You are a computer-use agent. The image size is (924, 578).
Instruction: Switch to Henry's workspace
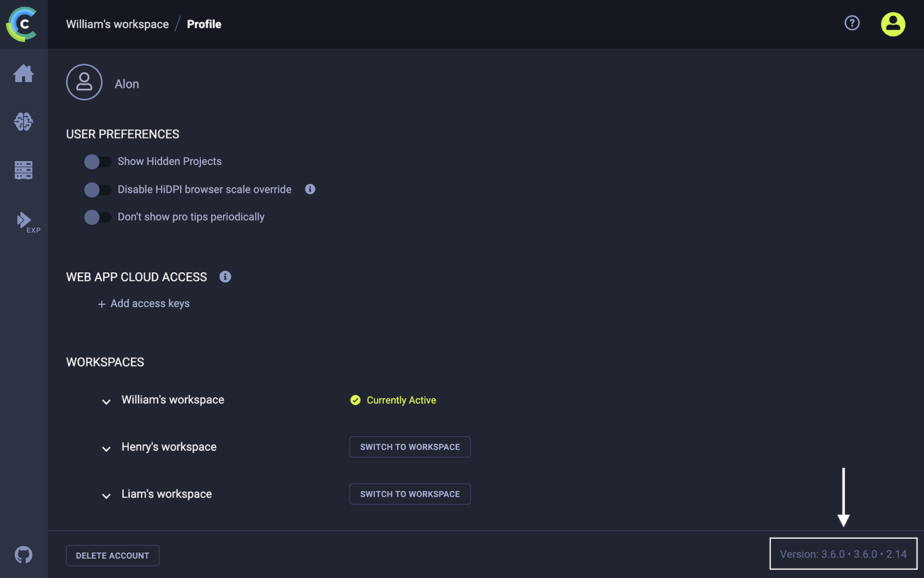[x=409, y=447]
